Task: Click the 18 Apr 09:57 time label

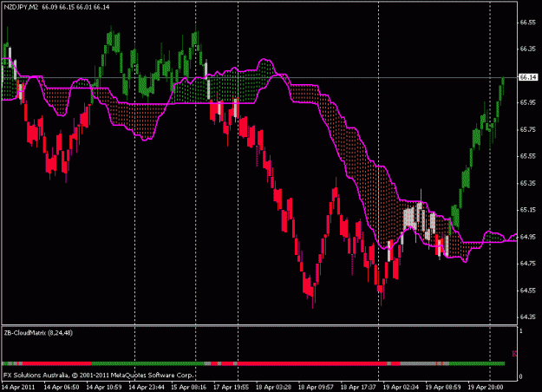Action: (x=316, y=387)
